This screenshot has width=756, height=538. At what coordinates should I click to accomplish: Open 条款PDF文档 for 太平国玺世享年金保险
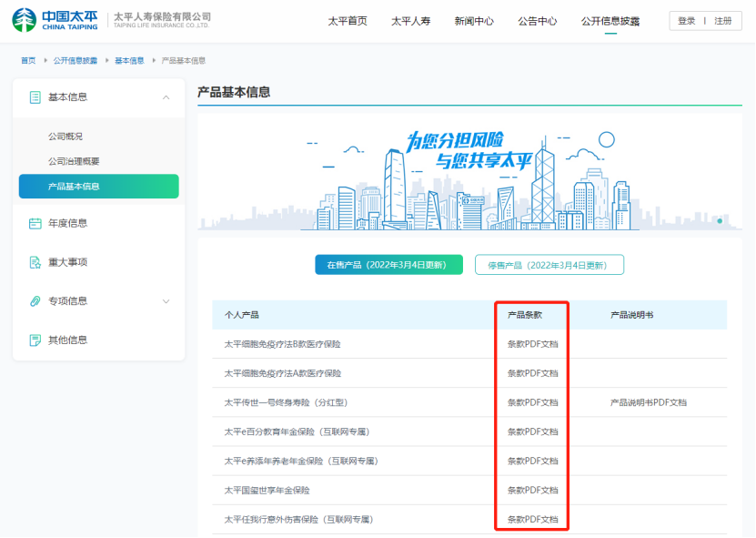[532, 491]
